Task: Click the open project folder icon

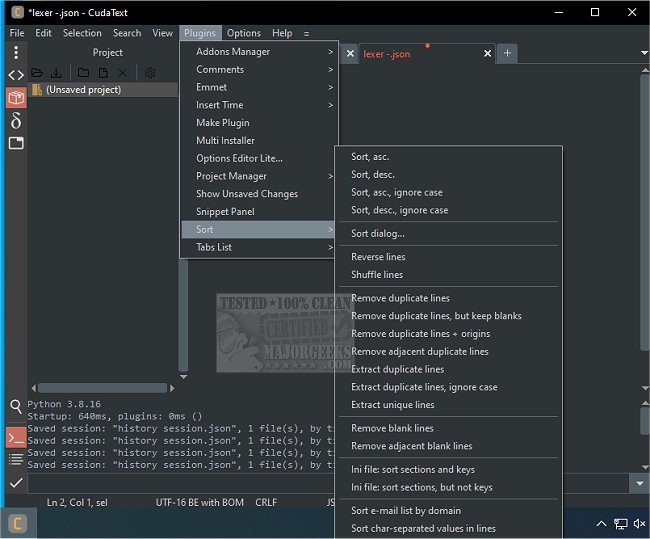Action: (37, 73)
